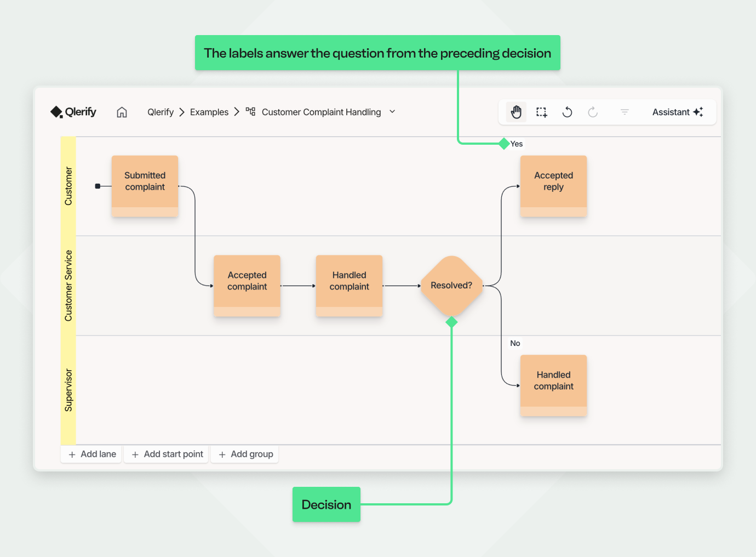
Task: Select the Submitted complaint card
Action: coord(145,186)
